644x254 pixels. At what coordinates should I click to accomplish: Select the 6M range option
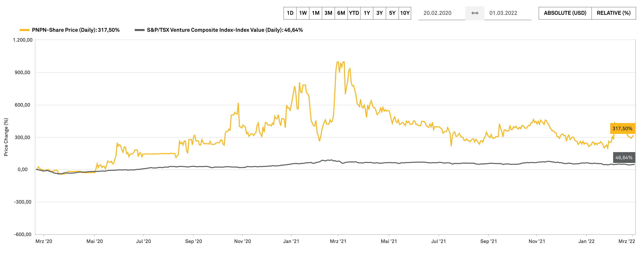pyautogui.click(x=341, y=13)
